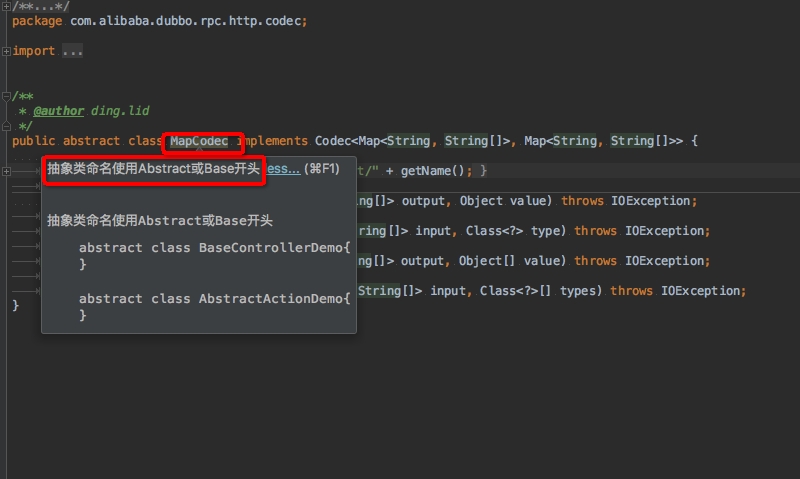This screenshot has width=800, height=479.
Task: Click the folded import ellipsis placeholder
Action: tap(73, 51)
